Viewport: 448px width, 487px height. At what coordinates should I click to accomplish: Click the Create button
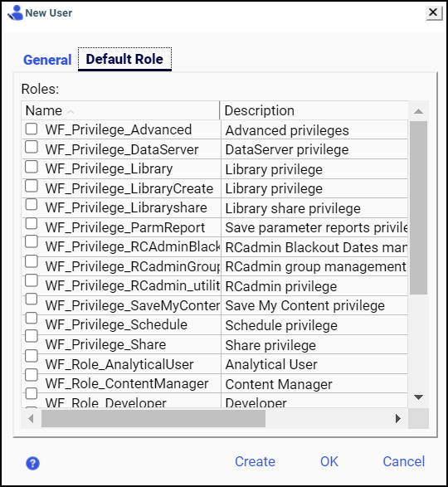pyautogui.click(x=255, y=461)
